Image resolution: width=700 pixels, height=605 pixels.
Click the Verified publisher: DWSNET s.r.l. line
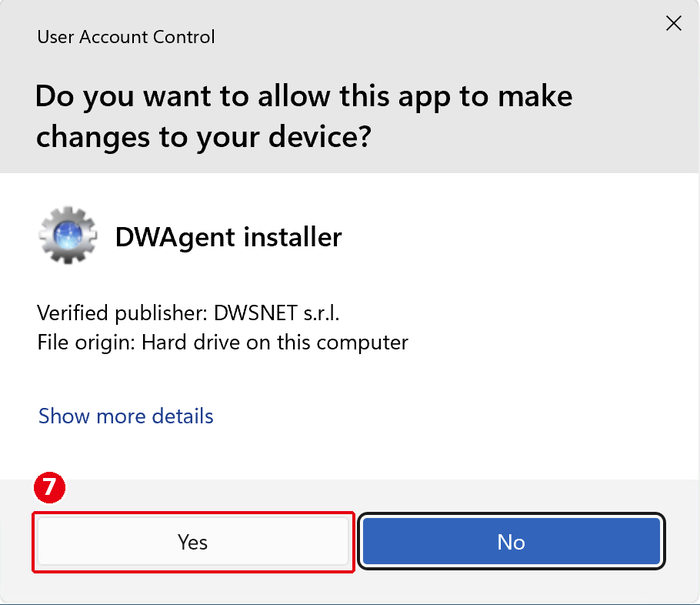[x=188, y=313]
